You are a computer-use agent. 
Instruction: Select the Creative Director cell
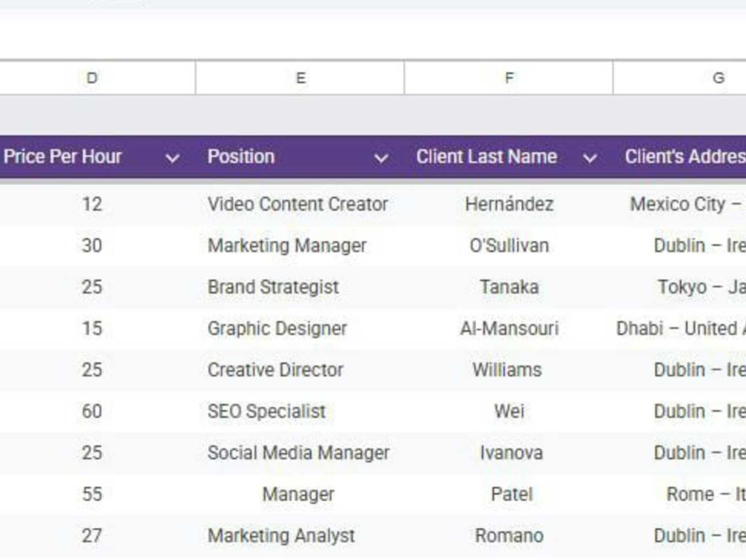(x=300, y=371)
